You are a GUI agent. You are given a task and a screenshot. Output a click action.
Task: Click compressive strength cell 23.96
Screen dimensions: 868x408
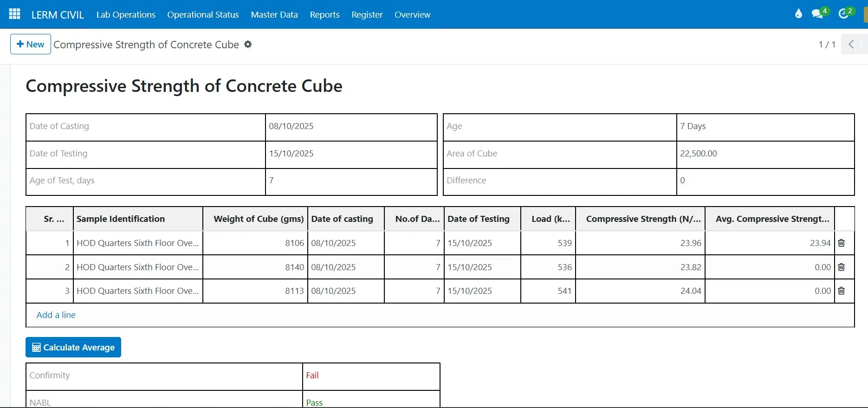click(x=640, y=243)
